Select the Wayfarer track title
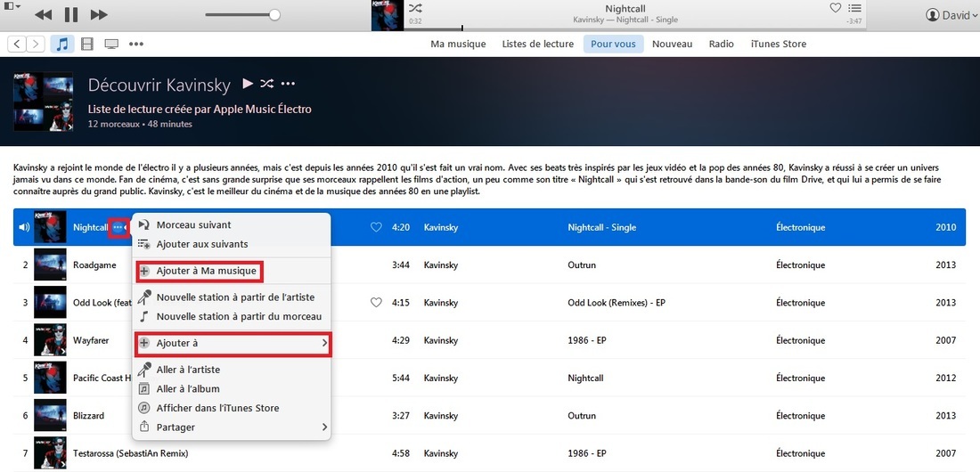 [x=91, y=340]
